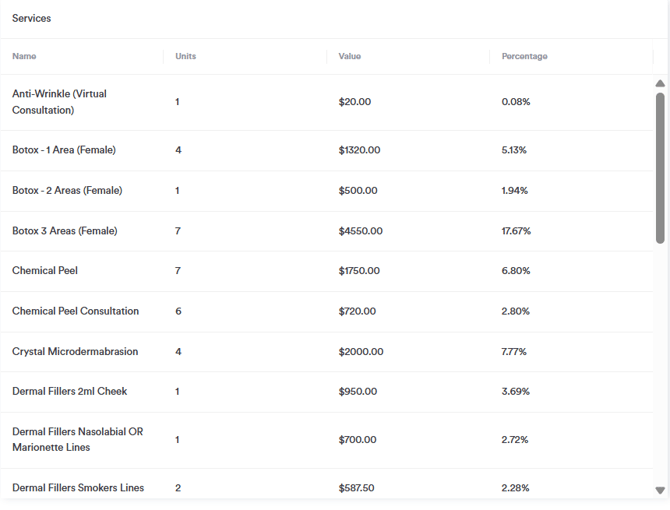
Task: Select Crystal Microdermabrasion in the list
Action: click(x=75, y=352)
